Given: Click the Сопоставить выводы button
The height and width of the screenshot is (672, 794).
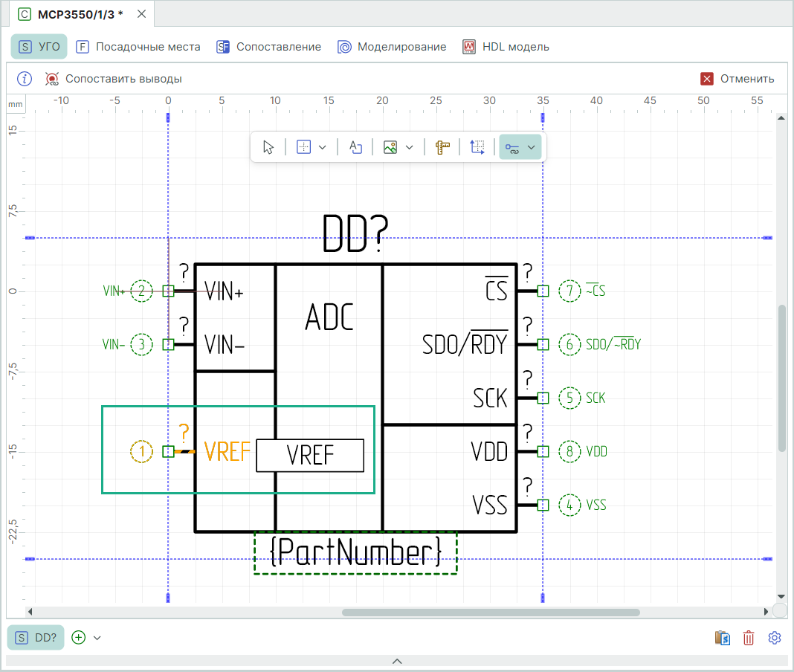Looking at the screenshot, I should [x=114, y=79].
